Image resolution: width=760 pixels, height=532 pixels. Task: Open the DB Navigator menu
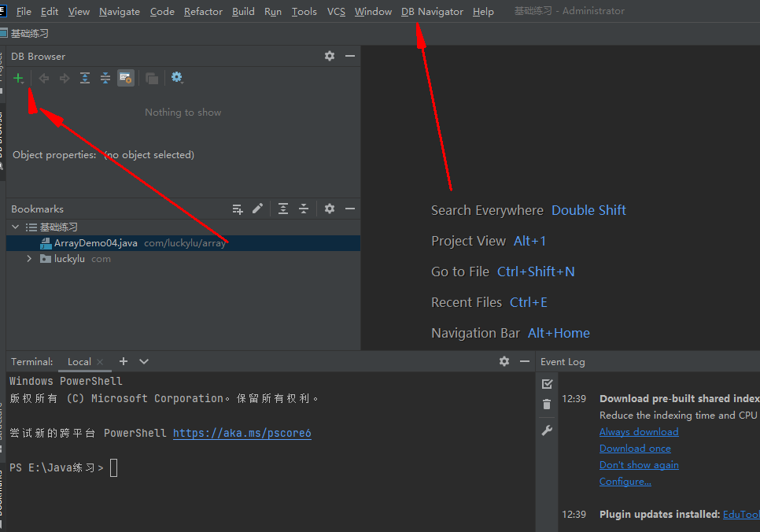click(432, 11)
